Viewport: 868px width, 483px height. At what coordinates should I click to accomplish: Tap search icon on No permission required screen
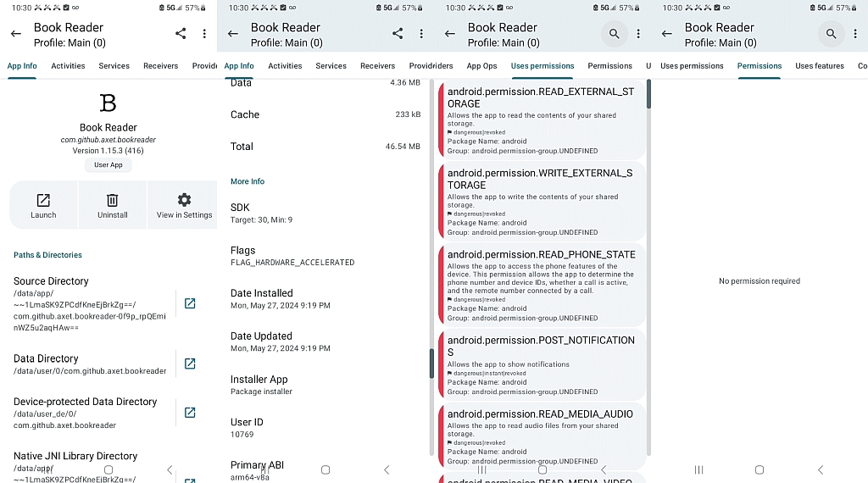coord(831,34)
